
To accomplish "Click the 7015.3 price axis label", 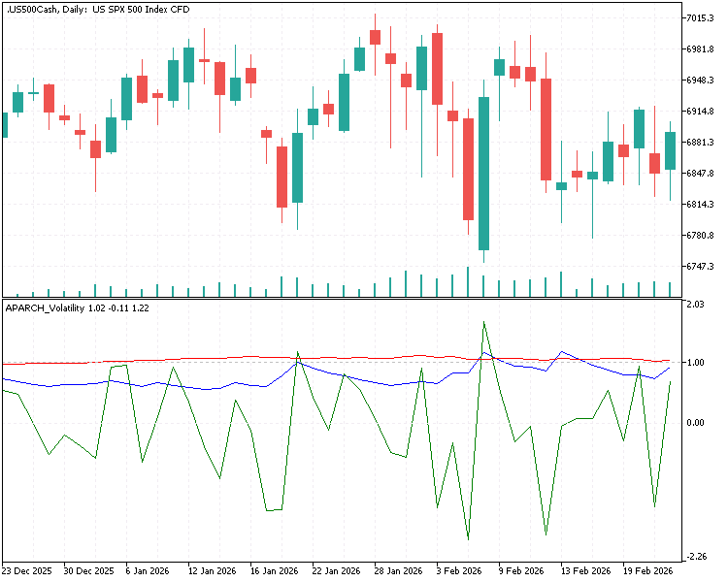I will pyautogui.click(x=700, y=18).
